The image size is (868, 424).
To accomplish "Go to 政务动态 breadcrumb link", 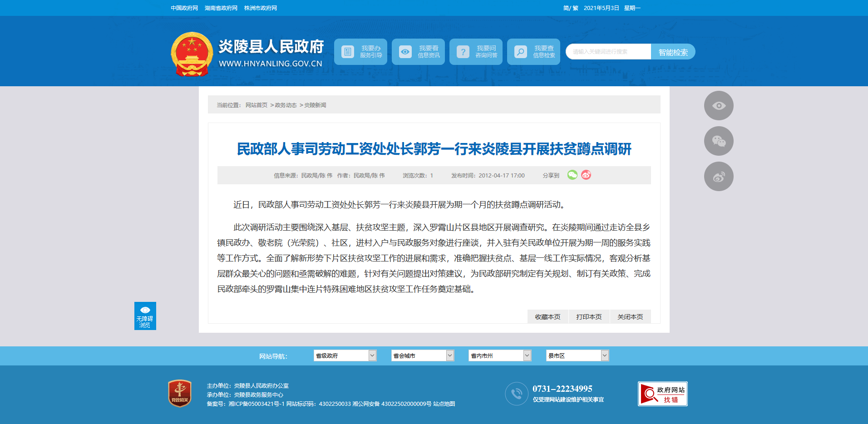I will pyautogui.click(x=286, y=105).
